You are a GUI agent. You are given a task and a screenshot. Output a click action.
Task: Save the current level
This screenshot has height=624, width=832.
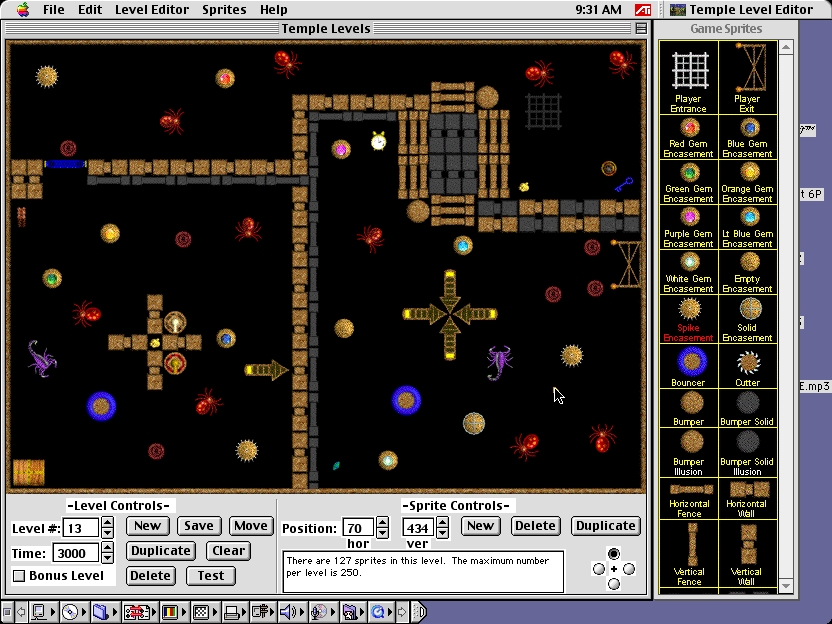click(199, 525)
